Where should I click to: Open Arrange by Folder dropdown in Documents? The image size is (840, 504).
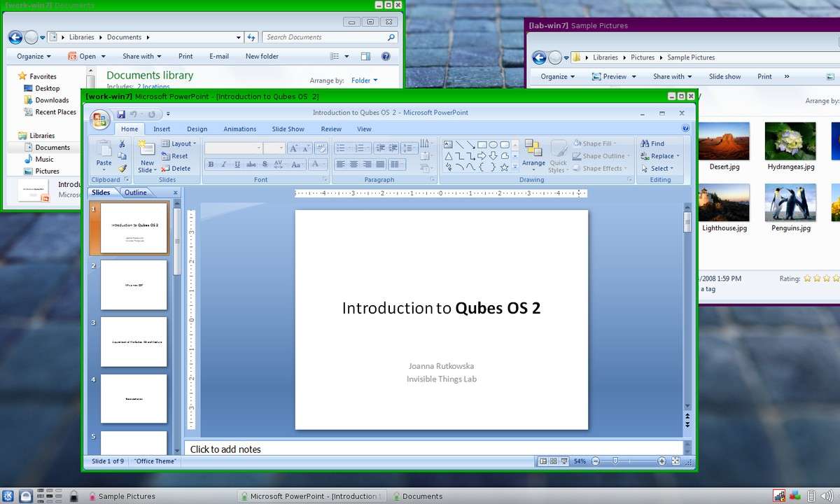pos(364,80)
